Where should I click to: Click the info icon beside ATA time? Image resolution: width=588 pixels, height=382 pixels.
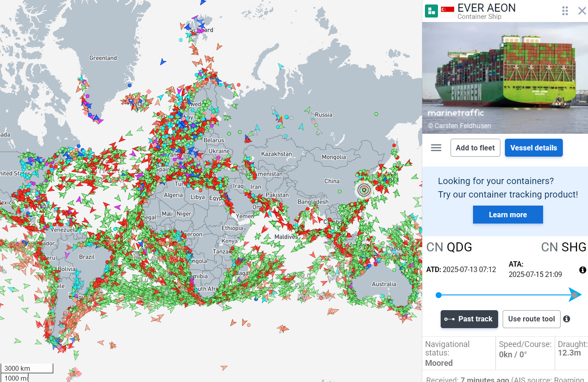point(583,270)
